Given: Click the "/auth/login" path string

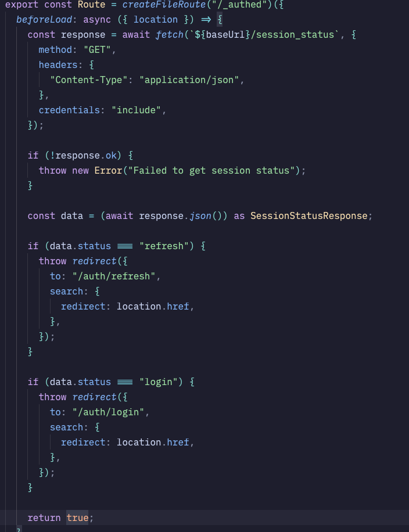Looking at the screenshot, I should (108, 412).
